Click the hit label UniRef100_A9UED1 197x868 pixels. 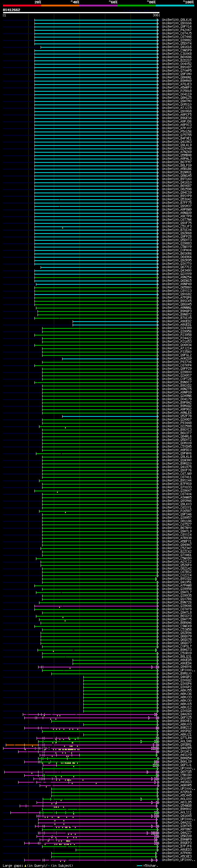177,325
